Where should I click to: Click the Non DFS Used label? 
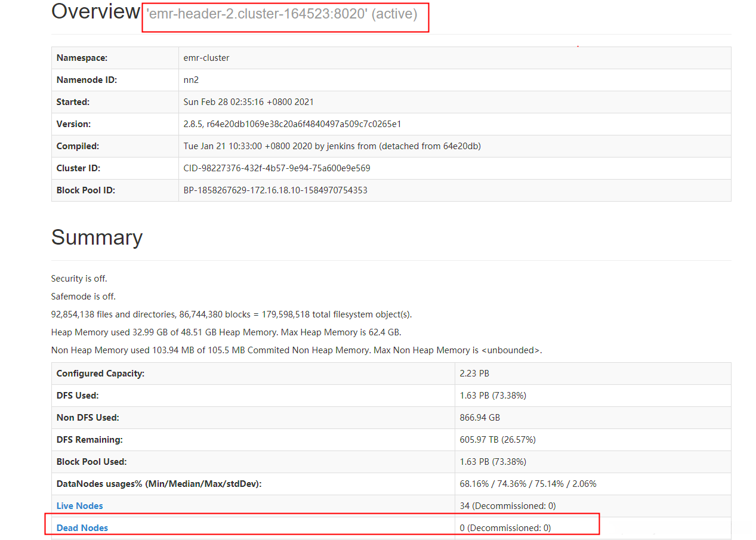pos(88,418)
